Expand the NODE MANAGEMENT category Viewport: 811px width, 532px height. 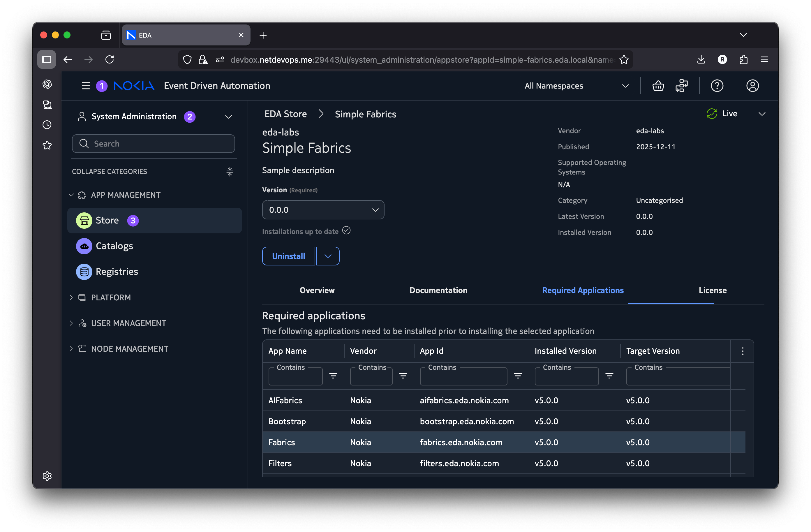pos(130,349)
